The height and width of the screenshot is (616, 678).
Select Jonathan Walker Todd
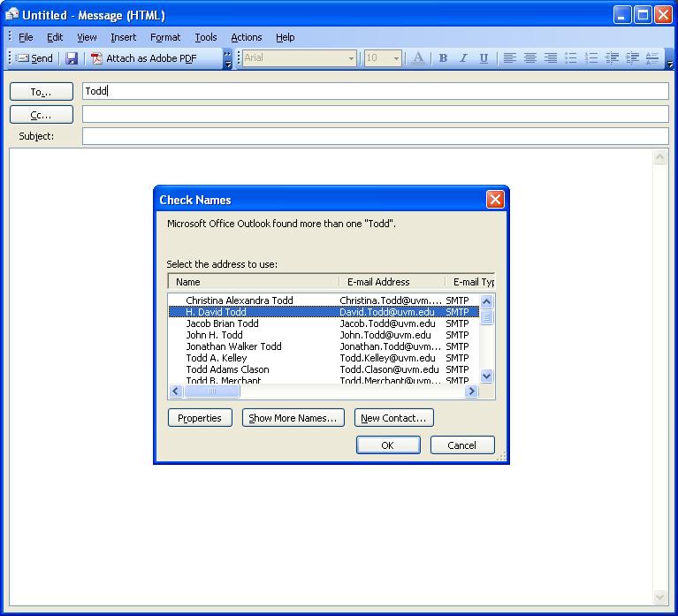[324, 346]
